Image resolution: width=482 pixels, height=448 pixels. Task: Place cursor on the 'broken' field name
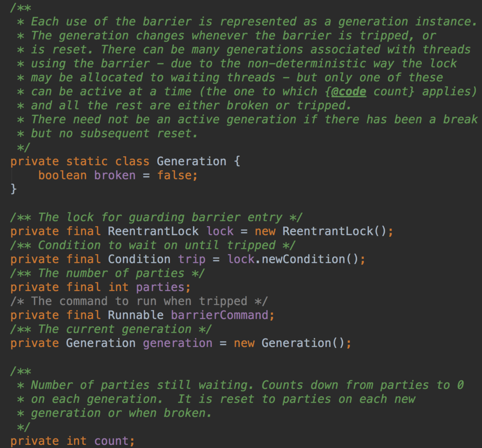(115, 176)
